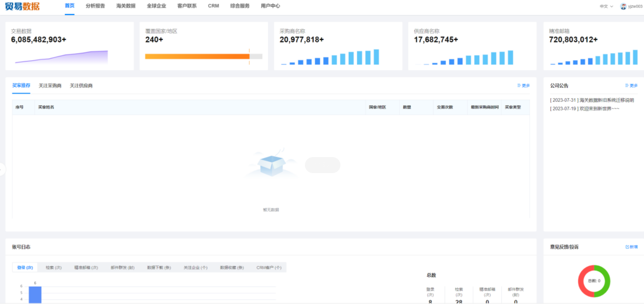Select the CRM客户 (个) log tab
This screenshot has height=304, width=644.
coord(269,268)
